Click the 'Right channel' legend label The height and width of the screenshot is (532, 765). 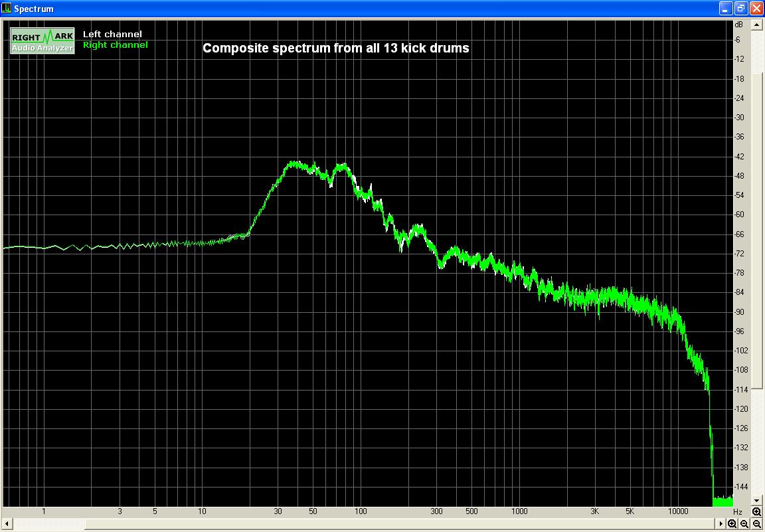(x=115, y=45)
